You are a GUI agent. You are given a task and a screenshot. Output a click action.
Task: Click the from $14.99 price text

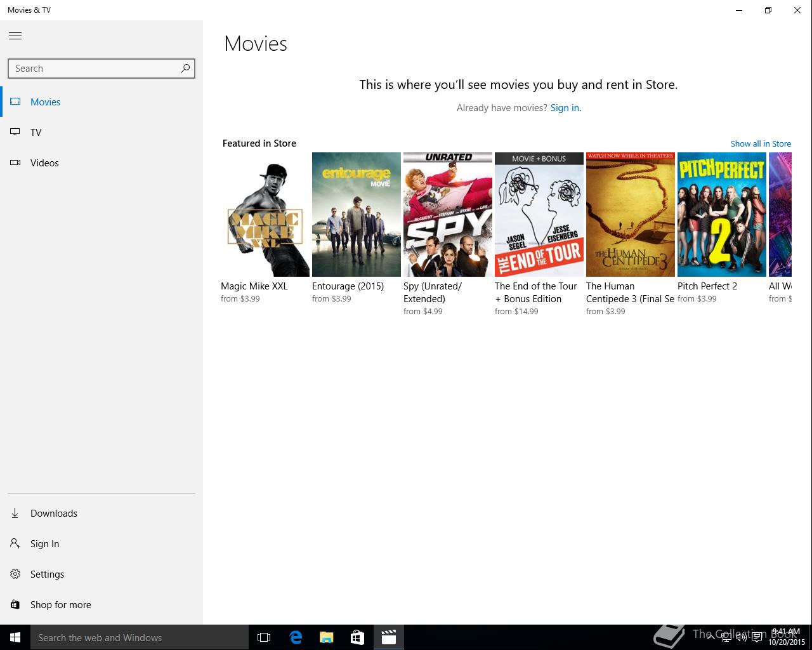click(516, 312)
